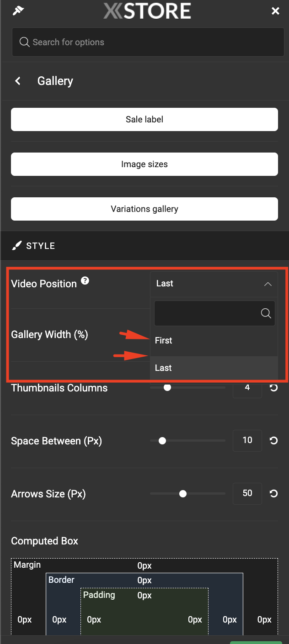Screen dimensions: 289x644
Task: Open the Variations gallery settings
Action: click(144, 209)
